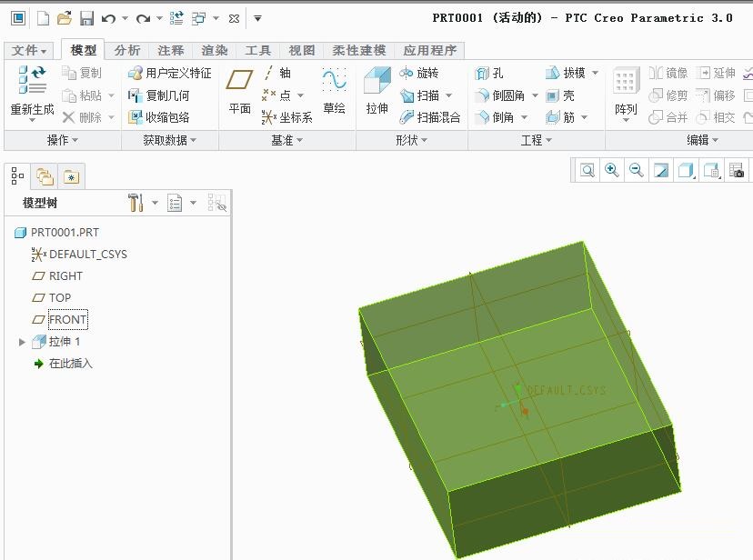Select the 旋转 revolve tool

pos(418,73)
